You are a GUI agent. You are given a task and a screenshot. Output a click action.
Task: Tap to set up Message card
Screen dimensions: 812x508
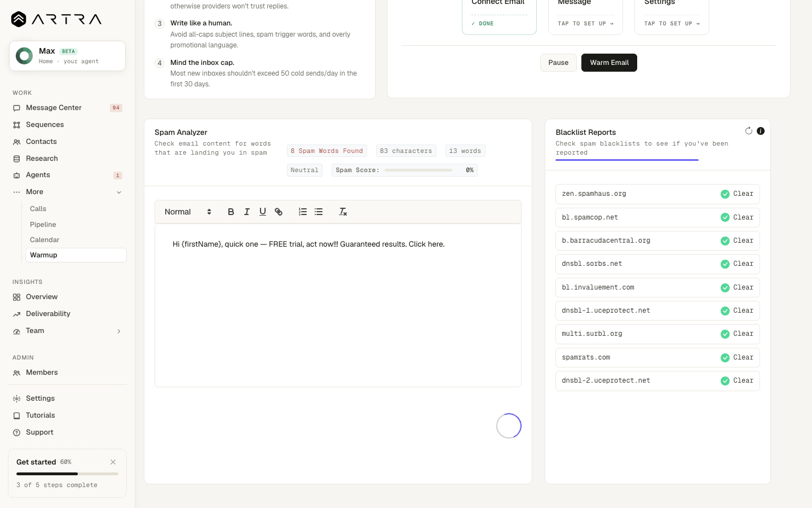(585, 24)
